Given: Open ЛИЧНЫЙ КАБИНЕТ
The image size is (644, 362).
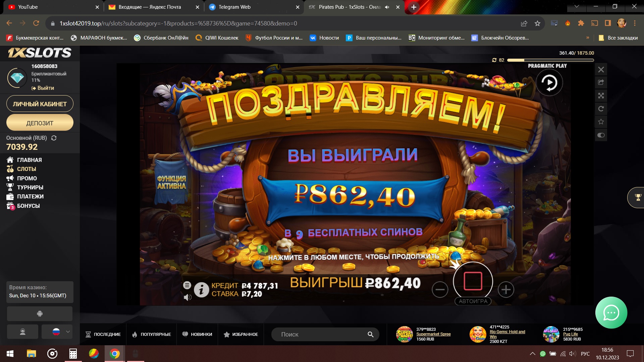Looking at the screenshot, I should [x=40, y=104].
